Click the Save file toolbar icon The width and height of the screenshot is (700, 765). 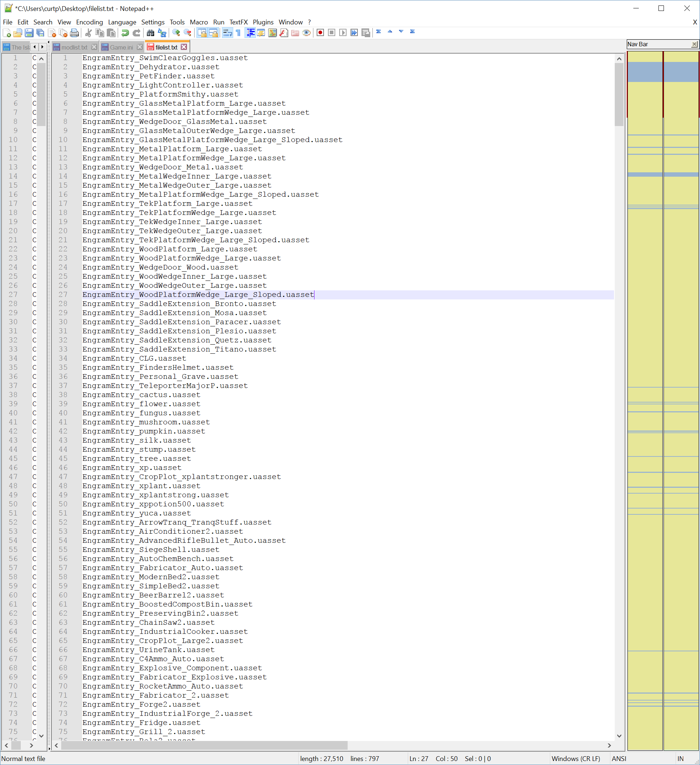(29, 33)
